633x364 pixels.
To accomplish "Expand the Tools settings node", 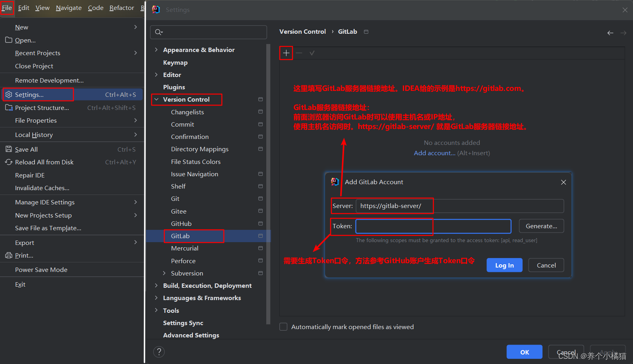I will [156, 310].
